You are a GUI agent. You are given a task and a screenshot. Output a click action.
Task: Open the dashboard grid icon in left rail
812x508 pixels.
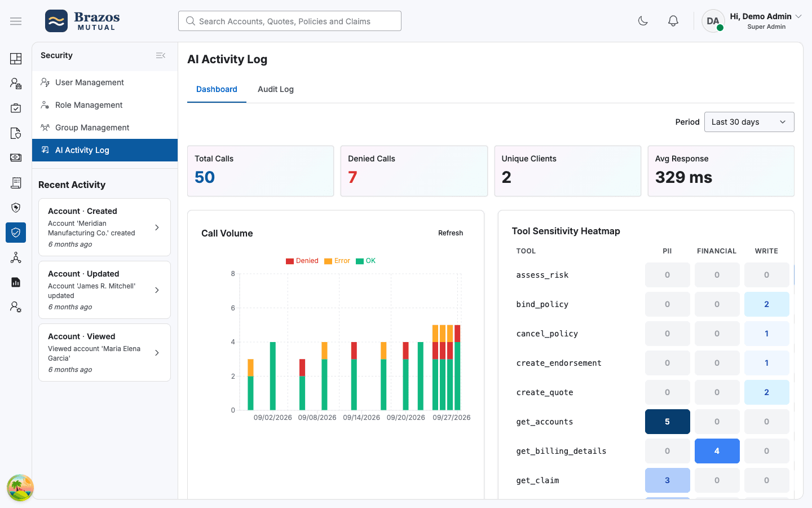tap(16, 59)
